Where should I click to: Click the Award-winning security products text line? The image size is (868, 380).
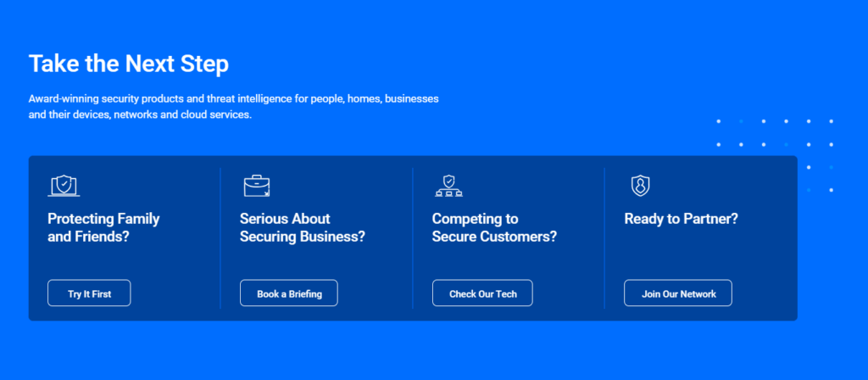point(234,99)
